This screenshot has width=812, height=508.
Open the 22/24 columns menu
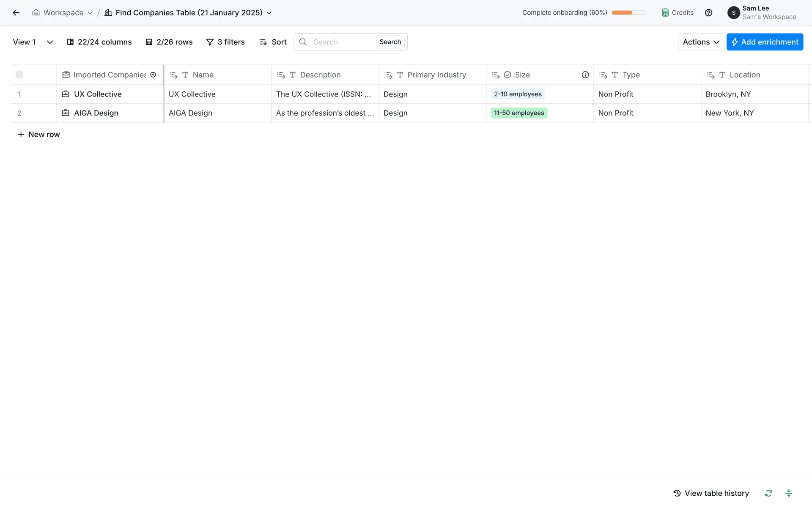pyautogui.click(x=99, y=42)
